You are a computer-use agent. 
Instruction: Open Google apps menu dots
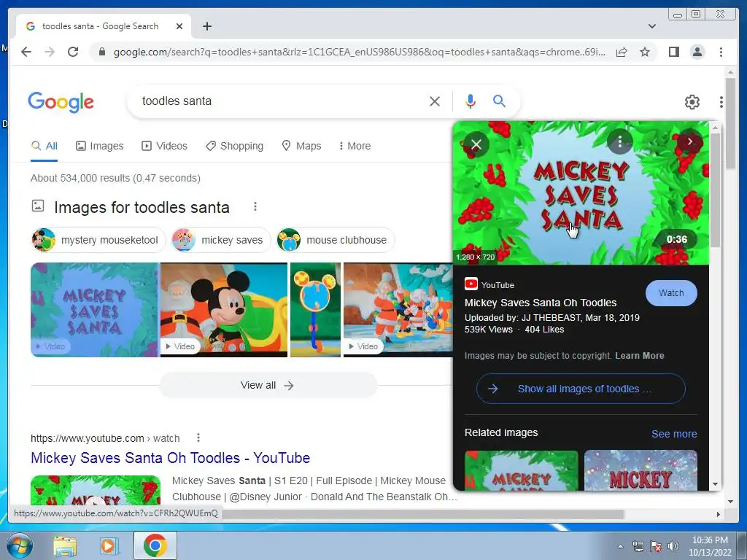(x=721, y=101)
